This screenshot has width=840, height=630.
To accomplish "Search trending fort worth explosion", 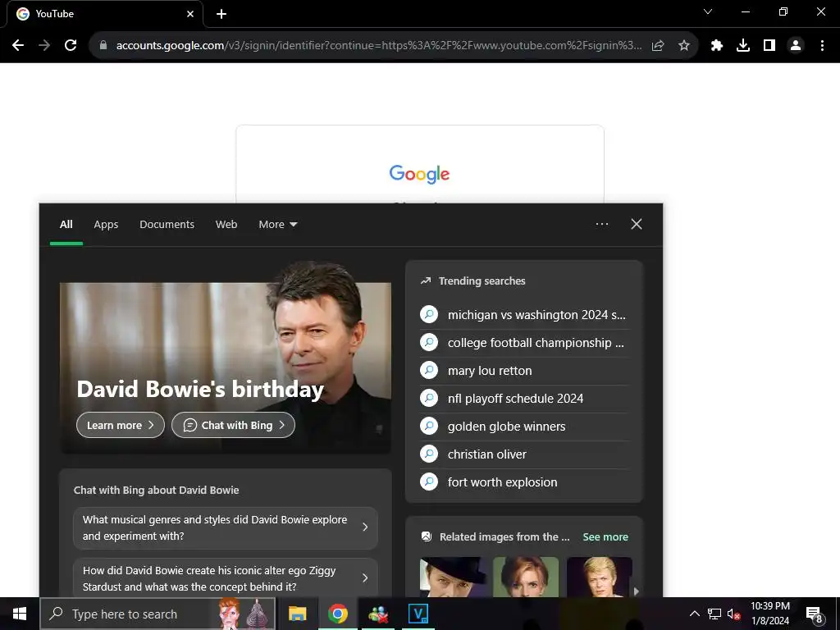I will point(524,482).
